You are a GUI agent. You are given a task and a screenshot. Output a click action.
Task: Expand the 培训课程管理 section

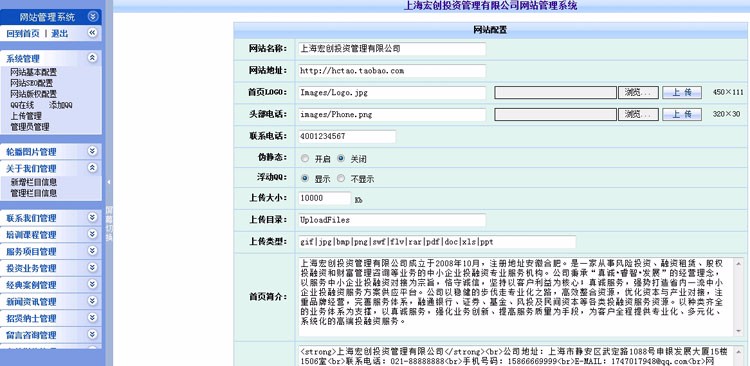pos(93,234)
